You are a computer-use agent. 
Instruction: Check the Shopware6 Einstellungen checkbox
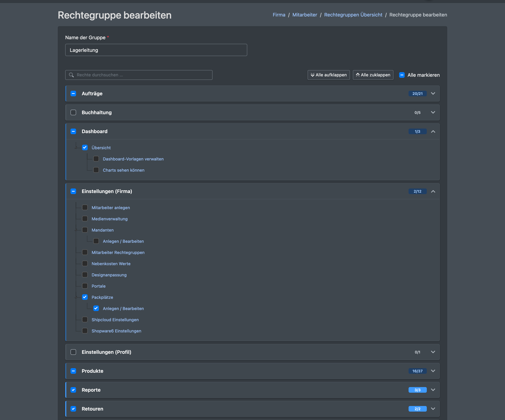85,331
